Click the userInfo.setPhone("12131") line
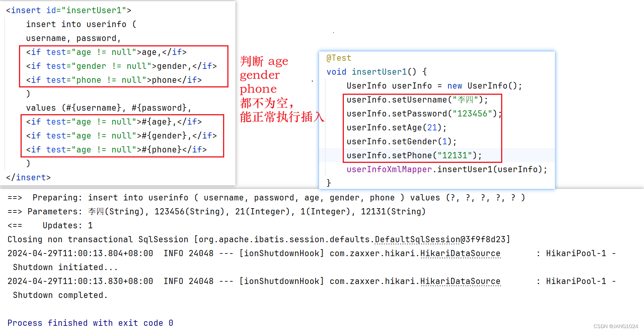Viewport: 644px width, 332px height. coord(414,156)
